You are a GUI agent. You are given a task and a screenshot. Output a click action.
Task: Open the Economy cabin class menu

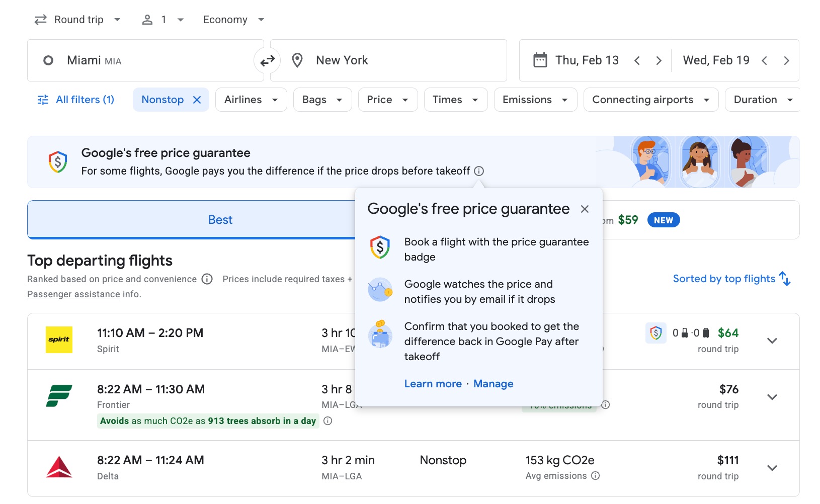pyautogui.click(x=232, y=19)
